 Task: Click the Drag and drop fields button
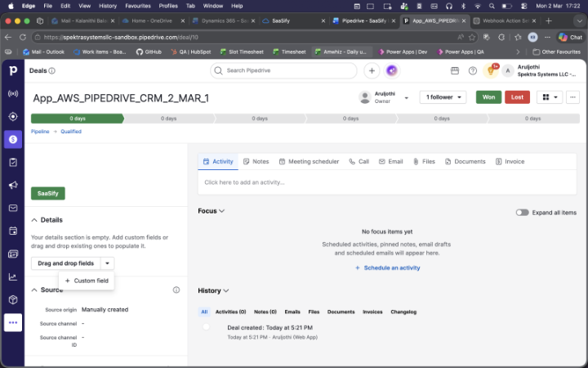pos(66,263)
